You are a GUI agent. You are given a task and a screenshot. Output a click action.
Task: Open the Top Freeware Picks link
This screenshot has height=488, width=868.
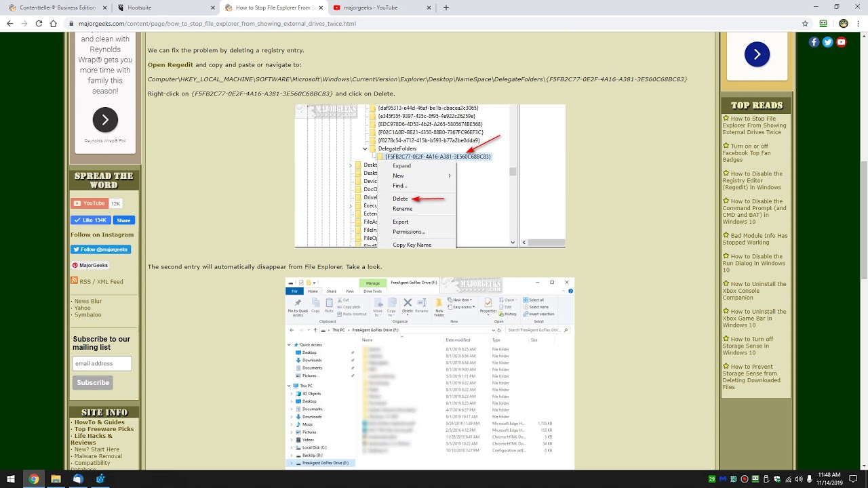pyautogui.click(x=104, y=429)
